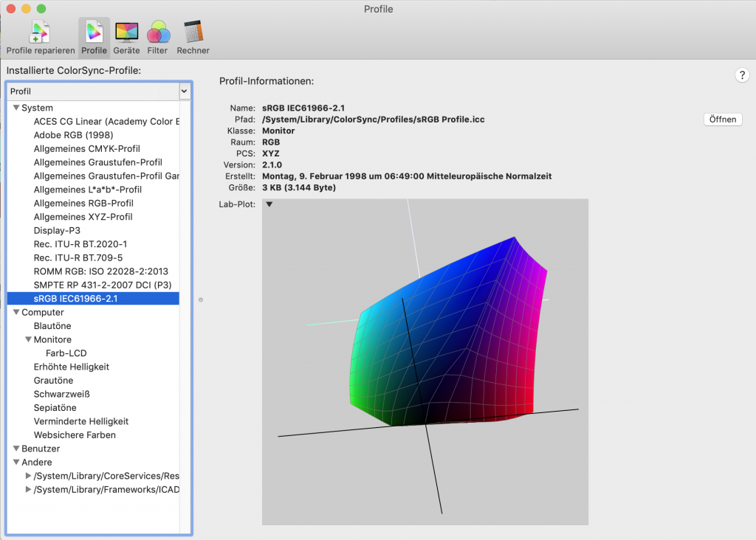This screenshot has width=756, height=540.
Task: Open the Rechner calculator pane
Action: click(x=193, y=38)
